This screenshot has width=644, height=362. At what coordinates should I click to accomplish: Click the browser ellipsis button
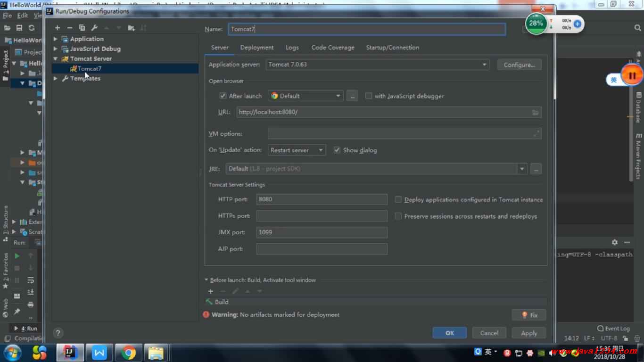click(x=352, y=96)
